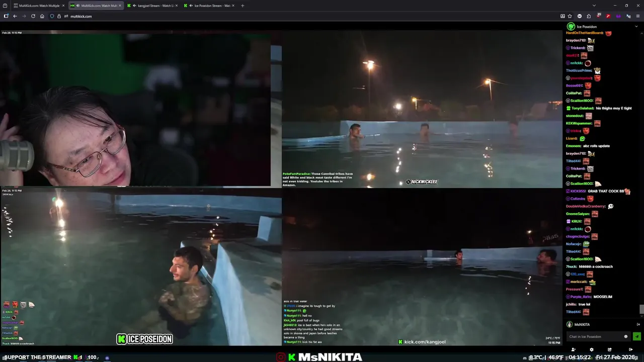Click the exit icon in bottom chat toolbar
This screenshot has width=644, height=362.
pos(630,349)
